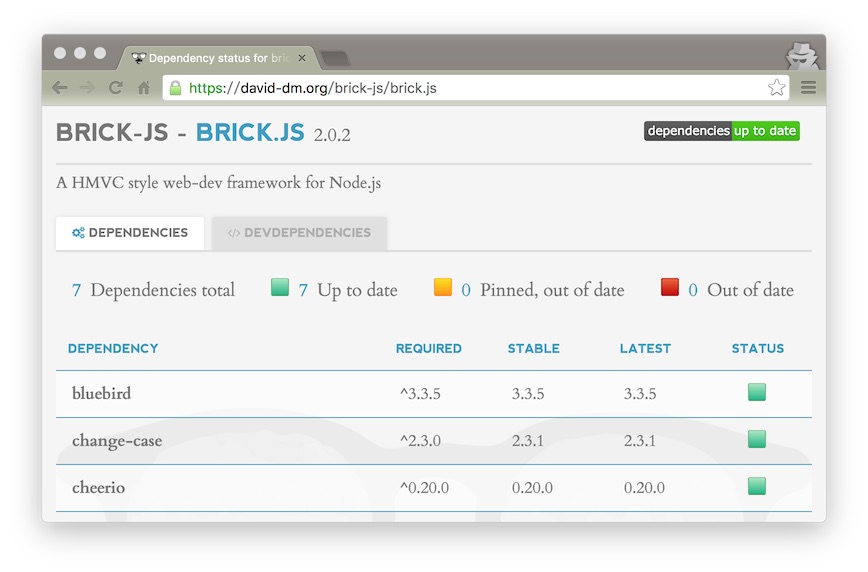Click the red Out of date swatch
Screen dimensions: 868x572
pyautogui.click(x=670, y=288)
